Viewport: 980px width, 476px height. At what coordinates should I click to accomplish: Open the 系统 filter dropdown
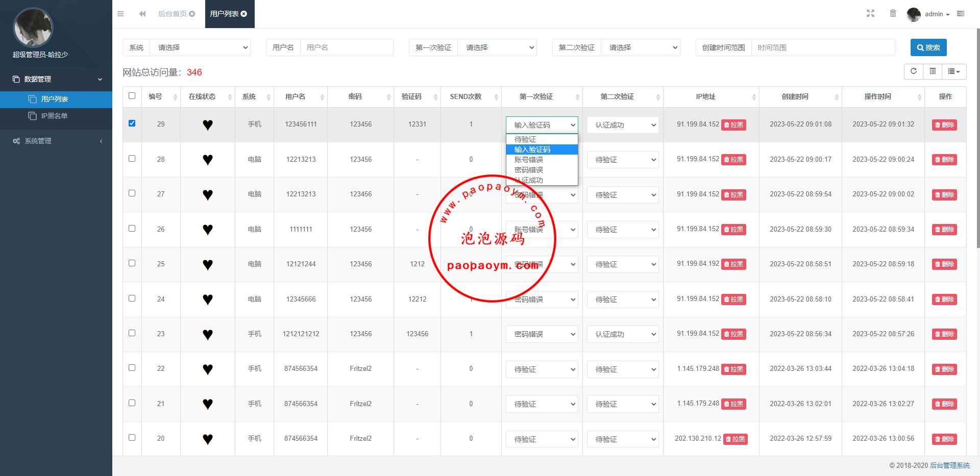(201, 47)
